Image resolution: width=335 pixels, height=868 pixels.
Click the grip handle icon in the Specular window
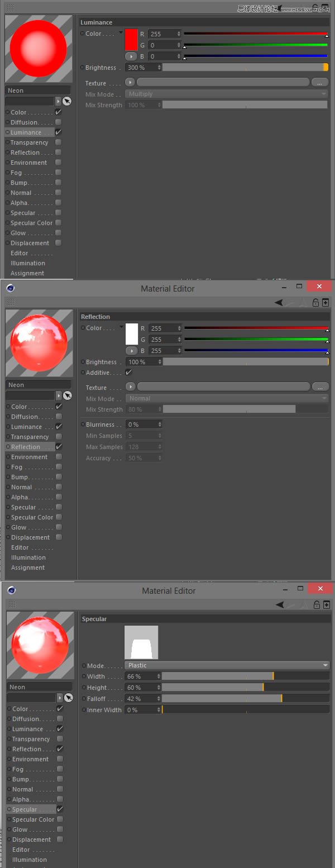[x=12, y=604]
